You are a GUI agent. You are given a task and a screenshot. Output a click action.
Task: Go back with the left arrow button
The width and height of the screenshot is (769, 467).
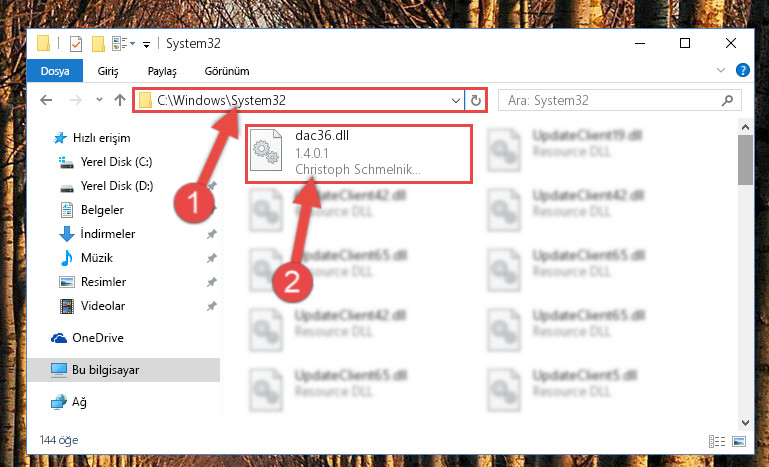point(46,100)
